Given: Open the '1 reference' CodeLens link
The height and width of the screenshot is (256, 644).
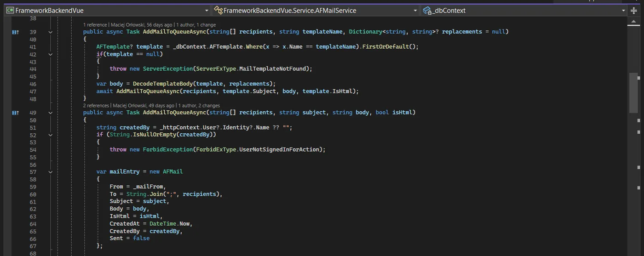Looking at the screenshot, I should [95, 25].
